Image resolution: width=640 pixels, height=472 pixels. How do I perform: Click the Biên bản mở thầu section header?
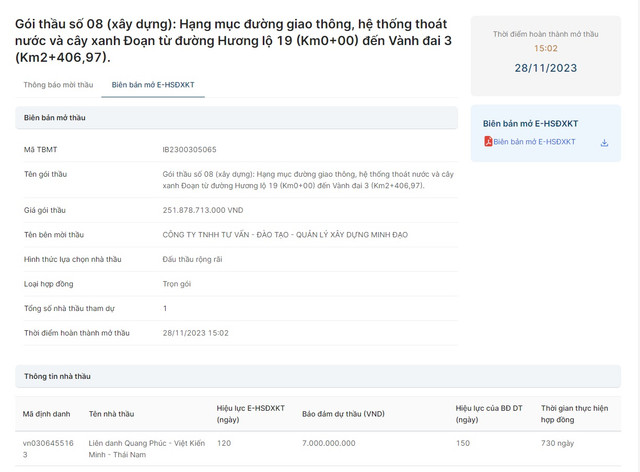click(56, 117)
